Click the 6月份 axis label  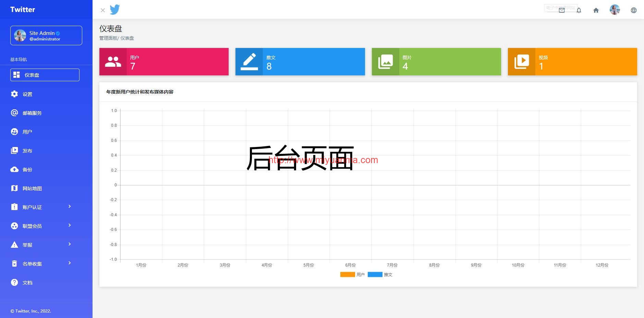pos(350,265)
